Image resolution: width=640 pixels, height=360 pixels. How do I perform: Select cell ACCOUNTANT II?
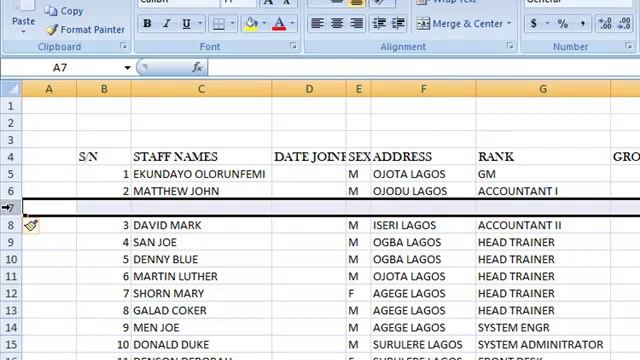pos(543,225)
